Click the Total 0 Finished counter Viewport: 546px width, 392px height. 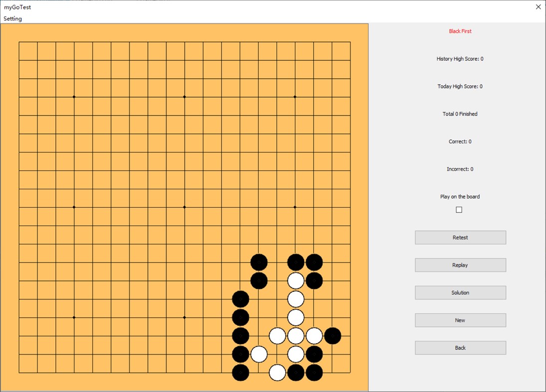[x=459, y=114]
